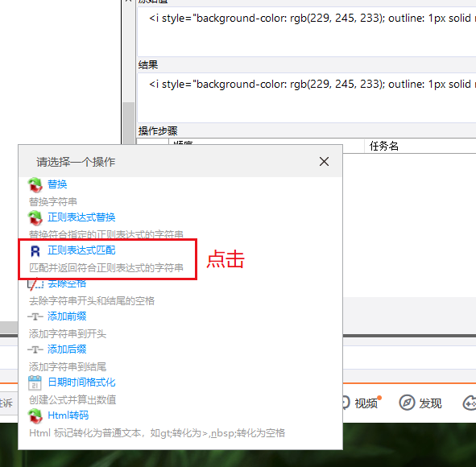476x467 pixels.
Task: Click the Html转码 icon
Action: click(x=35, y=416)
